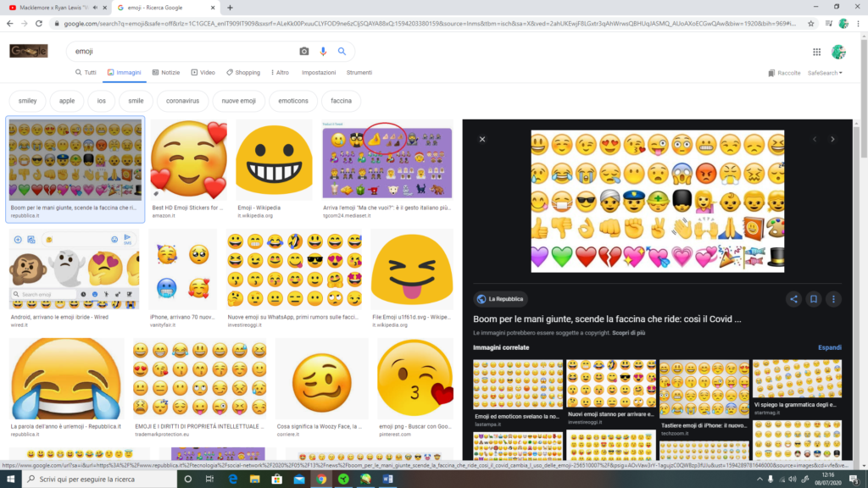Screen dimensions: 868x488
Task: Click the camera search-by-image icon
Action: pos(304,51)
